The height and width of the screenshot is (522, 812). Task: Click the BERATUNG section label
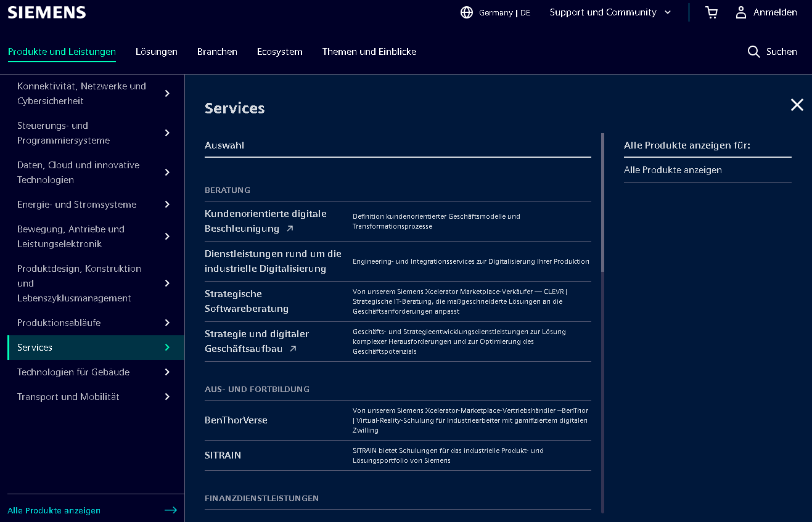pos(228,190)
